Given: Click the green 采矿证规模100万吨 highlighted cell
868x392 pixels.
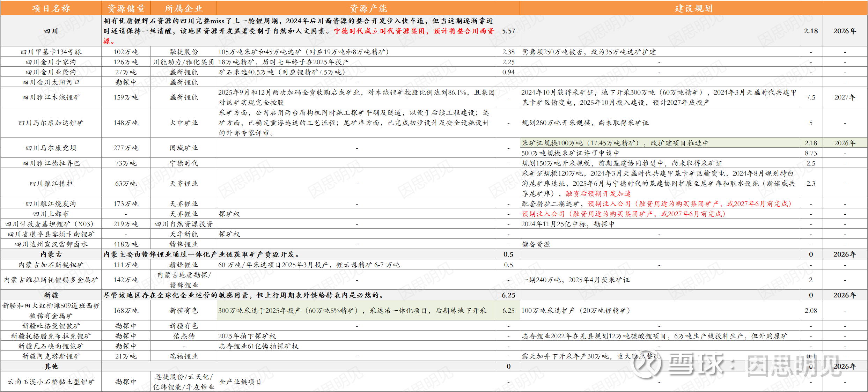Looking at the screenshot, I should (615, 143).
